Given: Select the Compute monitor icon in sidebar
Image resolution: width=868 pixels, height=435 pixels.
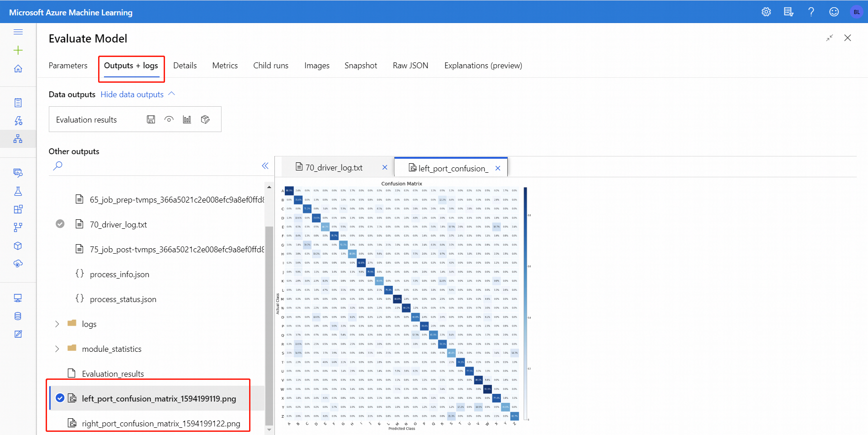Looking at the screenshot, I should (18, 298).
